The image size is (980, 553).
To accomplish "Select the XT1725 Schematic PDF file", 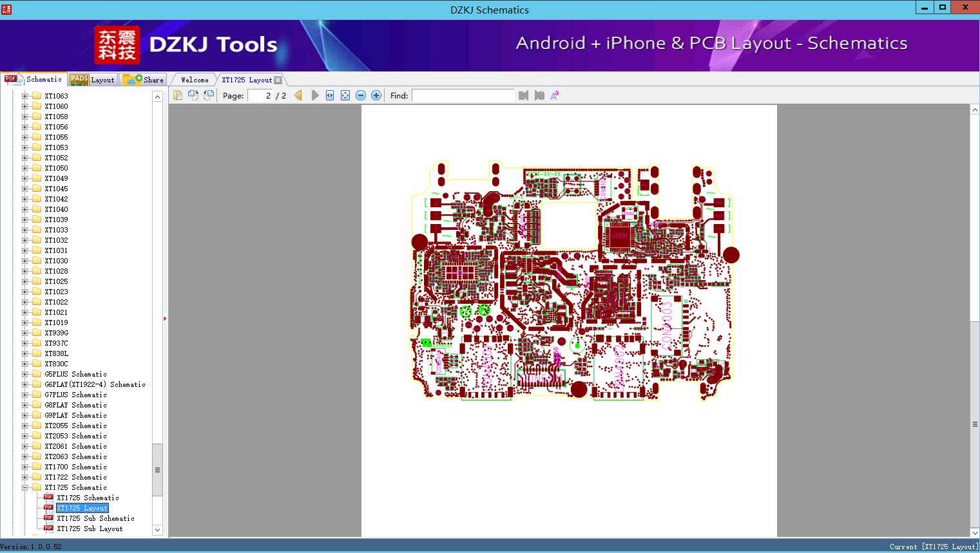I will coord(88,498).
